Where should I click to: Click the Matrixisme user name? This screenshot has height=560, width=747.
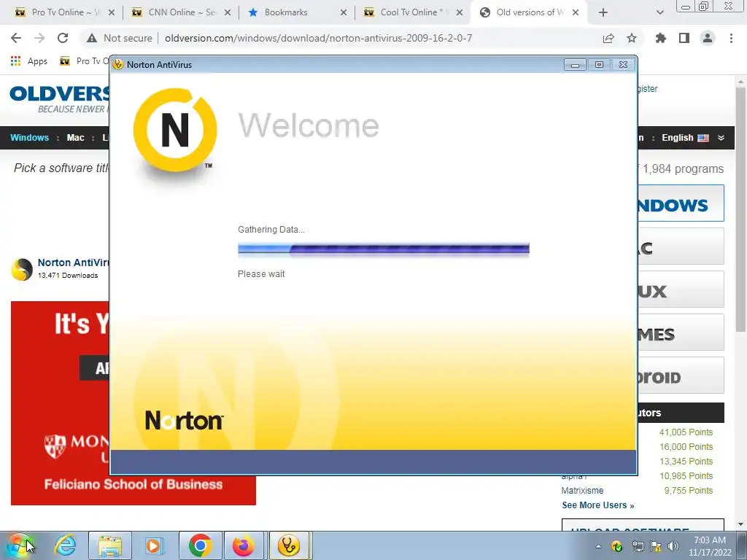[582, 491]
